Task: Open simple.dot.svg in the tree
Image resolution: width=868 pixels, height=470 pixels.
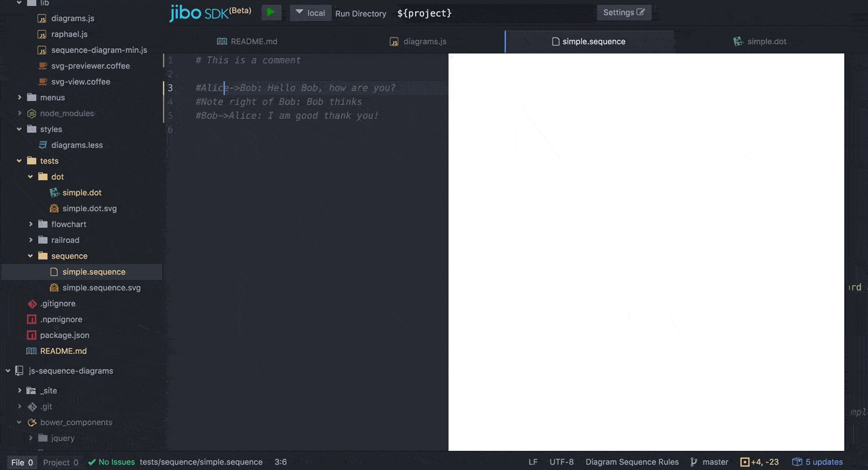Action: coord(90,209)
